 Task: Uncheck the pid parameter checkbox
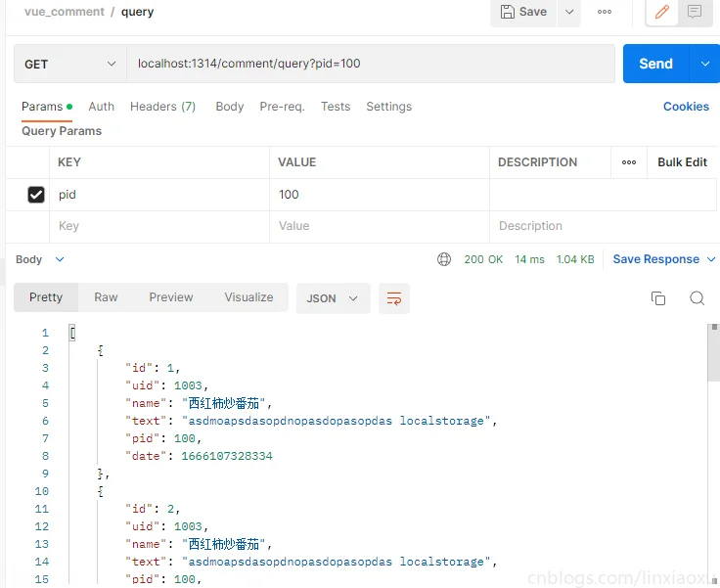36,195
